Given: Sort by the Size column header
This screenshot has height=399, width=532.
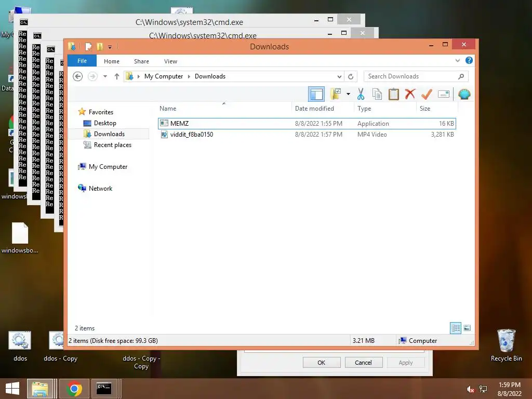Looking at the screenshot, I should [x=437, y=108].
